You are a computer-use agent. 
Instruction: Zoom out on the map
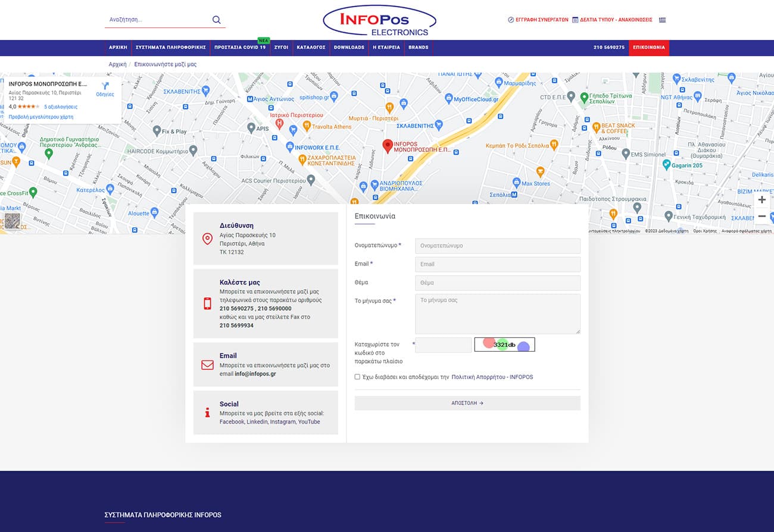coord(761,216)
